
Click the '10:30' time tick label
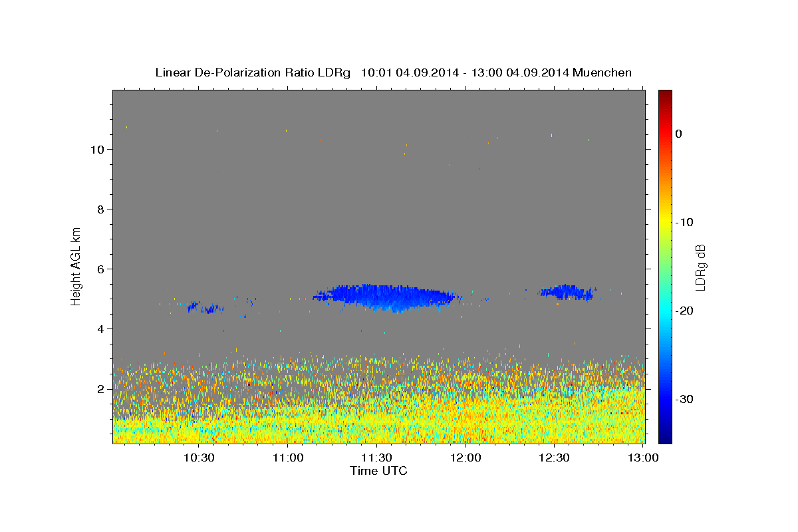199,458
